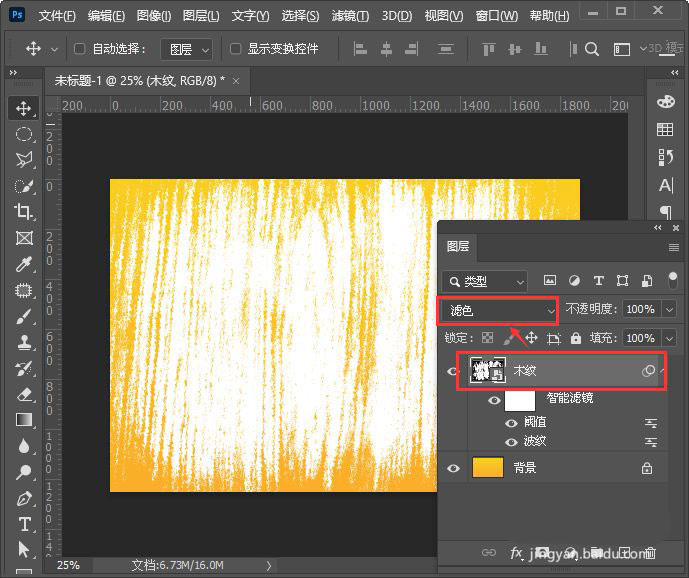Switch to the 图层 panel tab
Screen dimensions: 689x578
pyautogui.click(x=458, y=246)
